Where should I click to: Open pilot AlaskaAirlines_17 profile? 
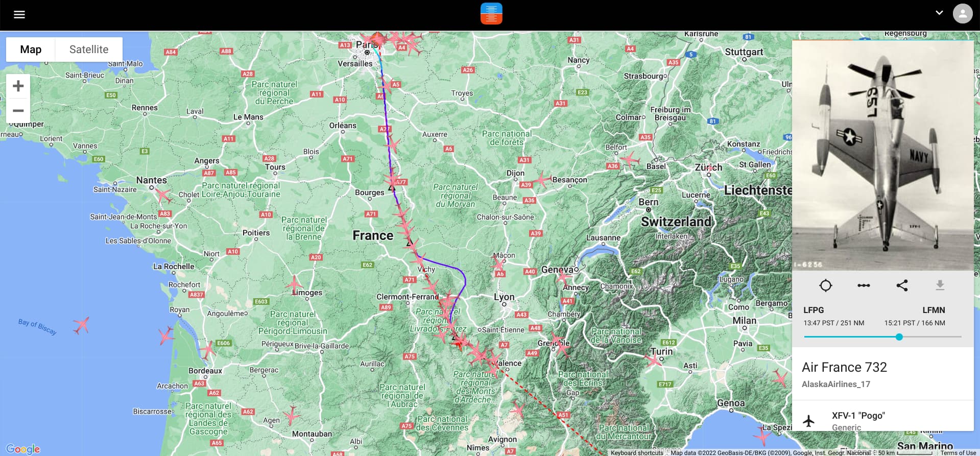pyautogui.click(x=836, y=384)
